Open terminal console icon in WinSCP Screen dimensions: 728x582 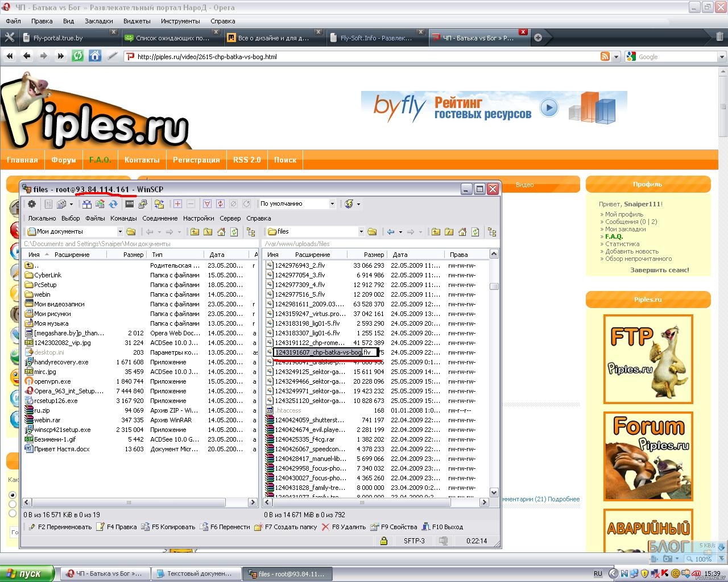tap(130, 204)
